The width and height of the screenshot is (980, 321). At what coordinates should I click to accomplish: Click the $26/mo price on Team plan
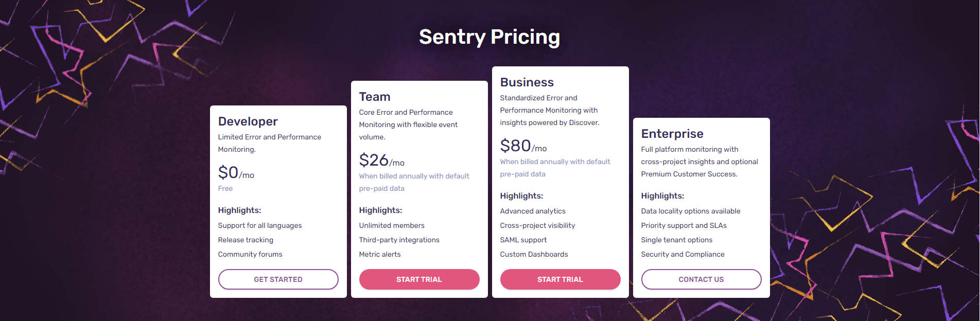[381, 160]
